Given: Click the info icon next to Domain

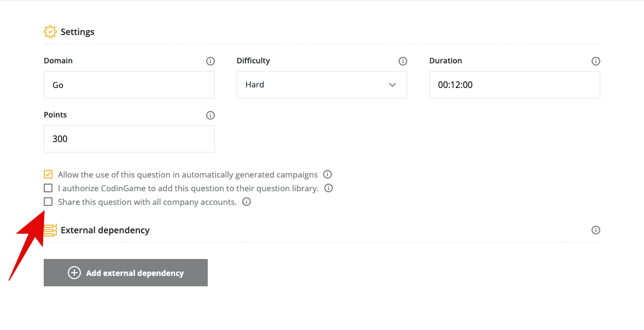Looking at the screenshot, I should (210, 61).
